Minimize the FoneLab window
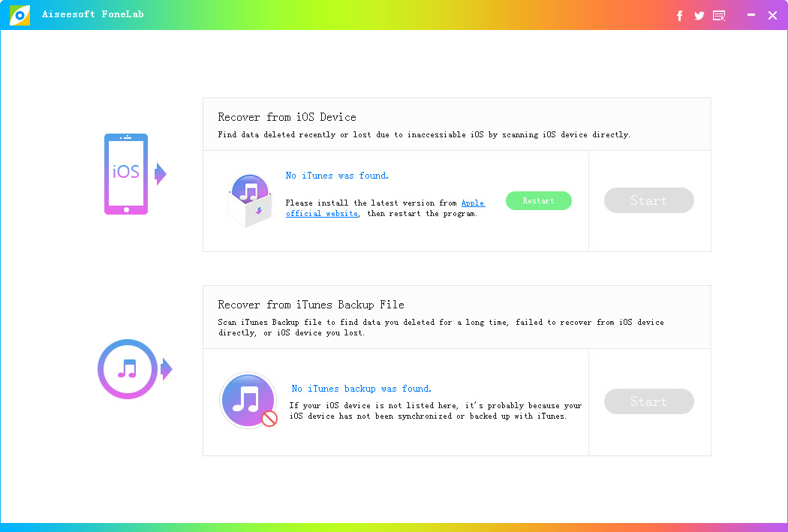Image resolution: width=788 pixels, height=532 pixels. pyautogui.click(x=750, y=15)
